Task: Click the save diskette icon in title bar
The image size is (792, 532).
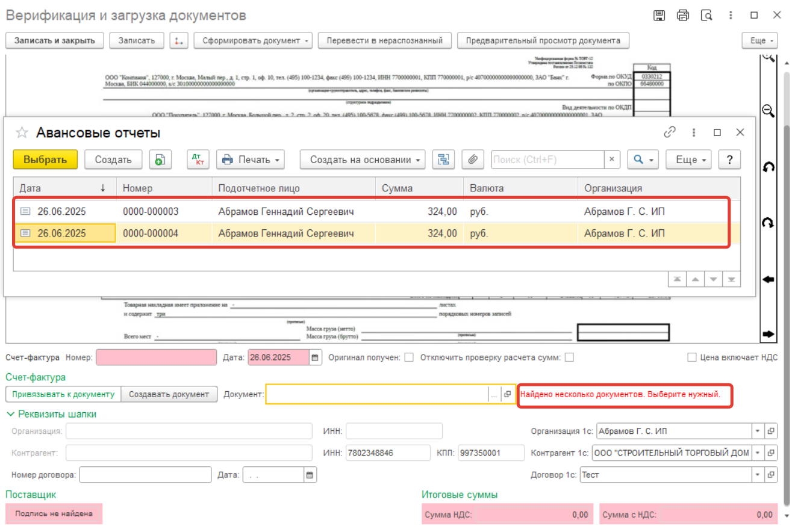Action: 659,16
